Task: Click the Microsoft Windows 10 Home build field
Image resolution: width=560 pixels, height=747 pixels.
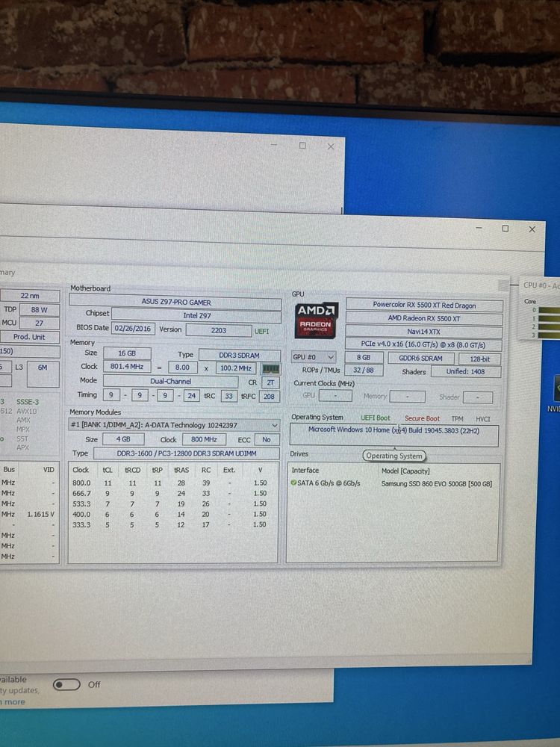Action: pyautogui.click(x=394, y=435)
